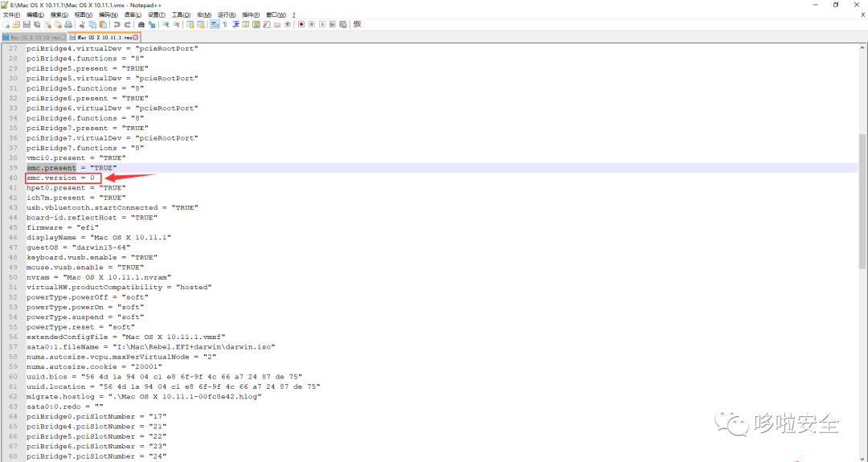Select the Mac OS X 10.11.1.vmx tab

tap(104, 37)
